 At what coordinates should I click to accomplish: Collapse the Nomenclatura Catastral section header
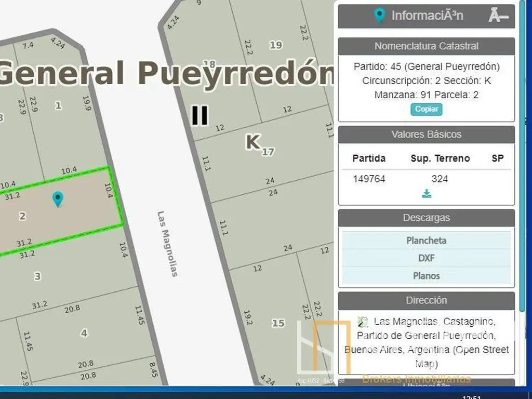[426, 46]
